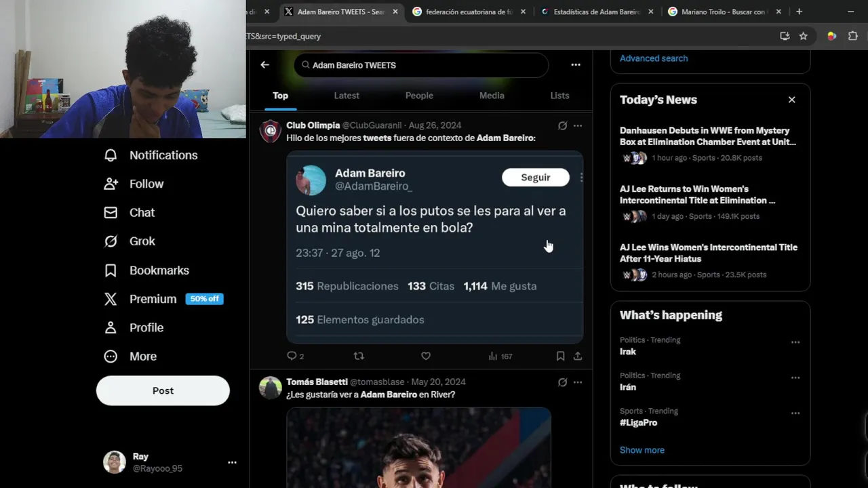
Task: Open Grok icon in sidebar
Action: (111, 241)
